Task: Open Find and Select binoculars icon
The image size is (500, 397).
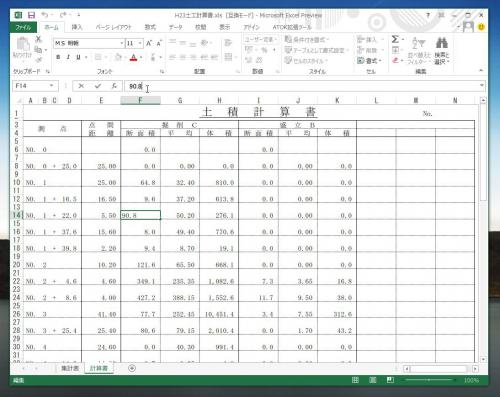Action: 442,43
